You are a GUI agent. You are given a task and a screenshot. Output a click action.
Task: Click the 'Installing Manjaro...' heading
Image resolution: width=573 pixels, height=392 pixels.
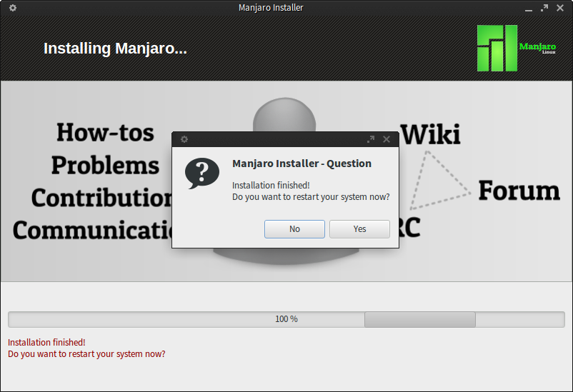pyautogui.click(x=115, y=49)
